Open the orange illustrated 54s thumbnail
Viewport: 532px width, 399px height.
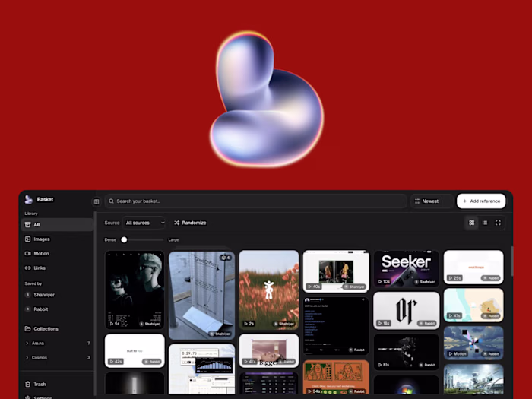(x=336, y=378)
